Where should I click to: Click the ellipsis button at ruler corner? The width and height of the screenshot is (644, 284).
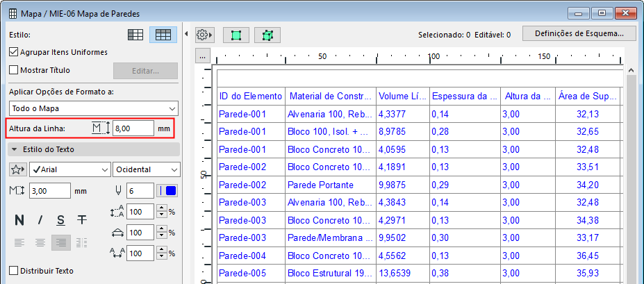[202, 56]
